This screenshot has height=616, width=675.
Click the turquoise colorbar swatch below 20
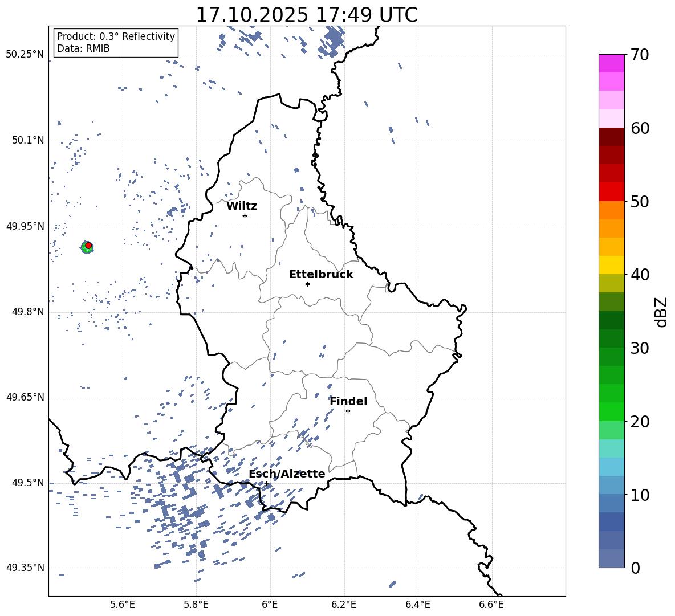tap(612, 448)
